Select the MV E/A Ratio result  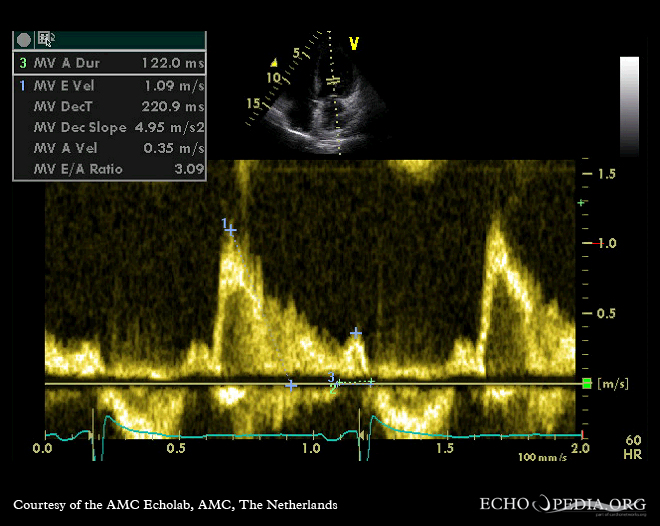pos(110,169)
